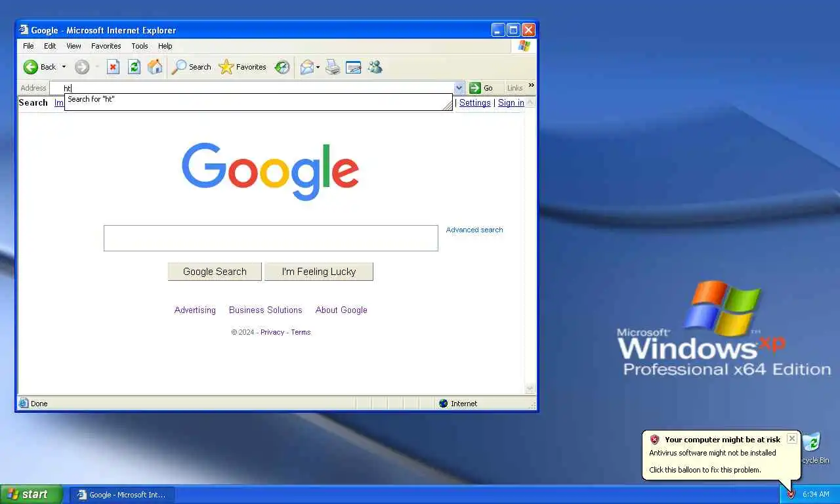This screenshot has height=504, width=840.
Task: Click the Google search text box
Action: (271, 238)
